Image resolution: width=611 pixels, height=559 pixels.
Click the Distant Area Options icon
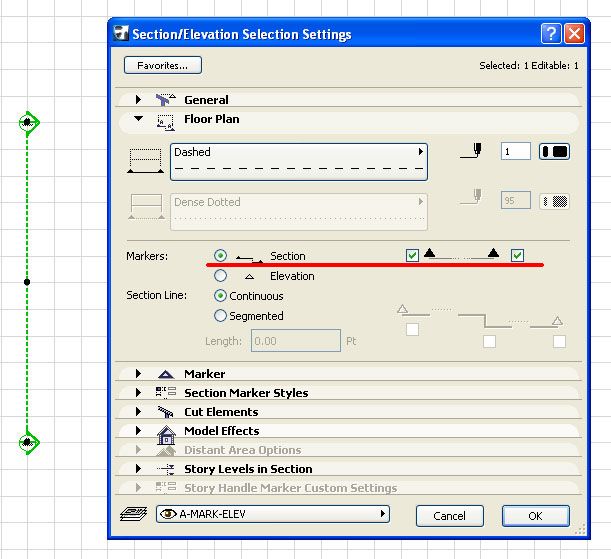pyautogui.click(x=166, y=451)
